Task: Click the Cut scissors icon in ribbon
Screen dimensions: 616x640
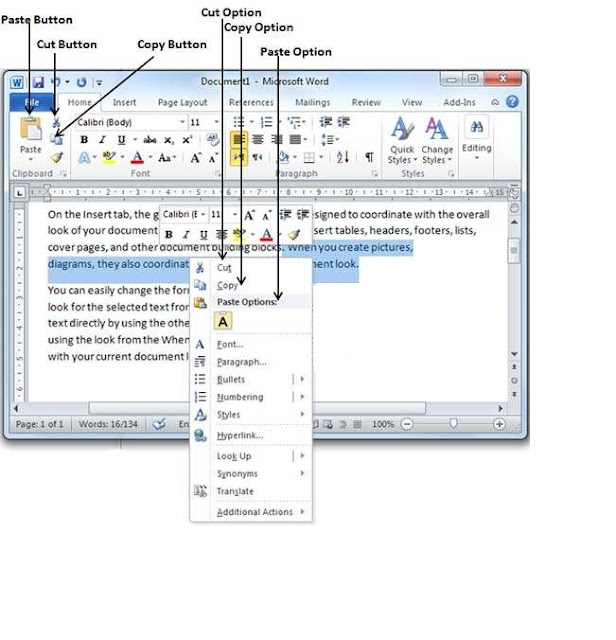Action: 56,122
